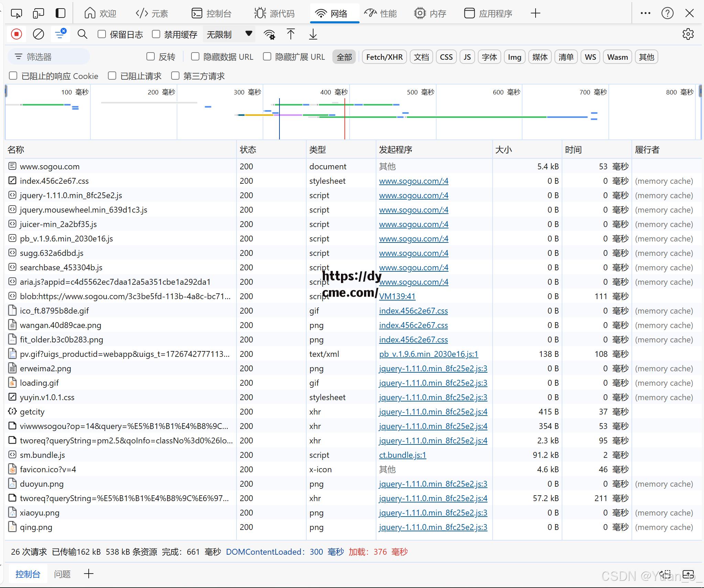Enable the 保留日志 checkbox
This screenshot has width=704, height=588.
click(102, 34)
